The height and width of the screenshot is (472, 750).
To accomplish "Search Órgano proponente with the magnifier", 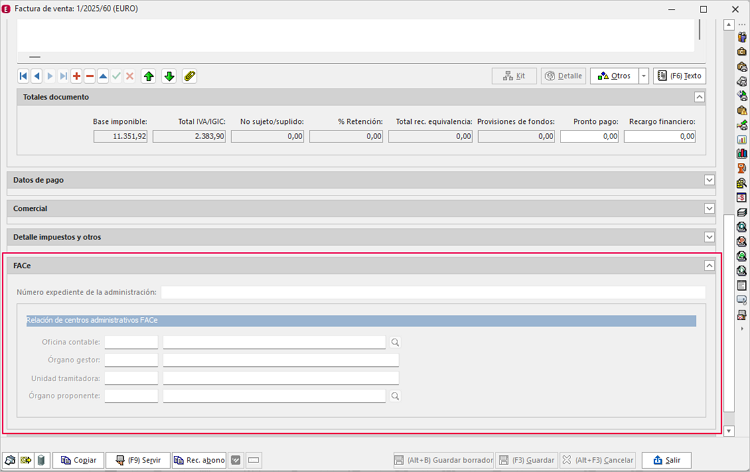I will click(x=395, y=396).
